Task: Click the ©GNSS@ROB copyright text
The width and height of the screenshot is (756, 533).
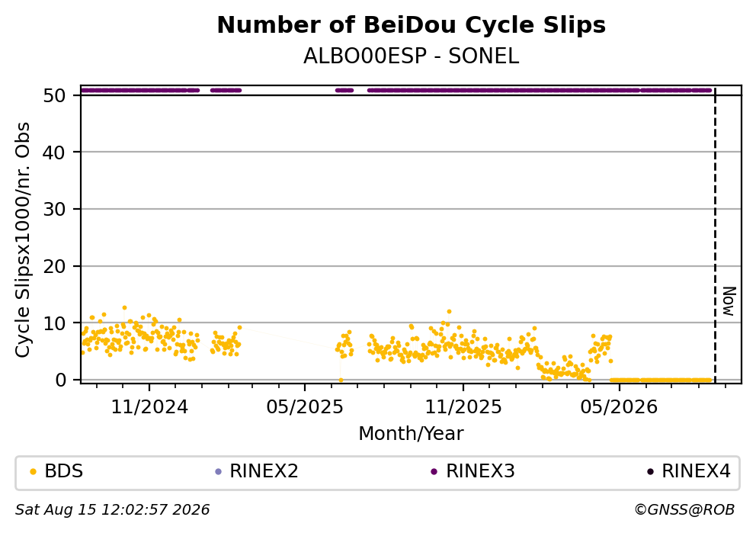Action: coord(684,510)
